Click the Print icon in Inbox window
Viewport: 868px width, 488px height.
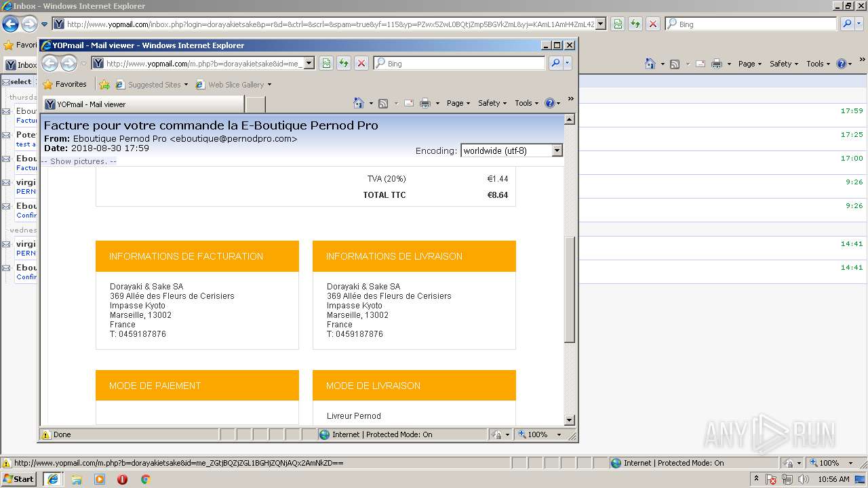click(x=717, y=64)
